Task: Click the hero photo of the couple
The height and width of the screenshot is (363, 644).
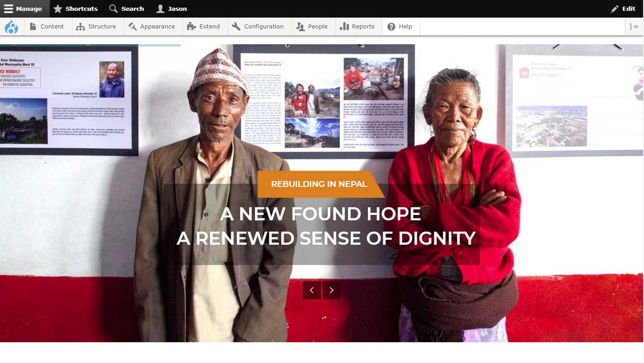Action: click(322, 193)
